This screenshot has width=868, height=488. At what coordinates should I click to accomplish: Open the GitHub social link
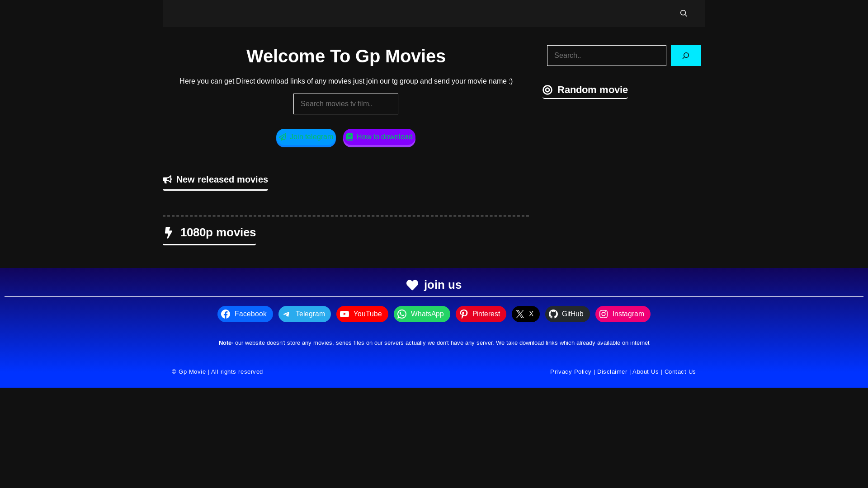[x=567, y=314]
